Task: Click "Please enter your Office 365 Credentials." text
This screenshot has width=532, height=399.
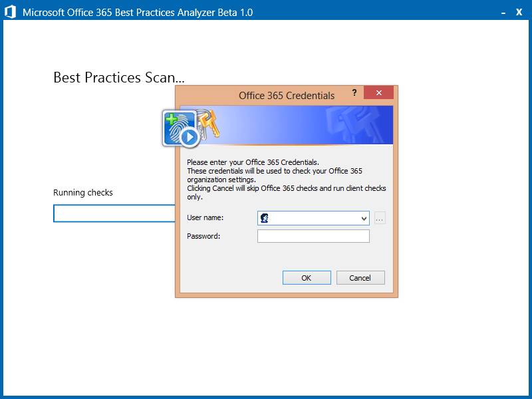Action: click(253, 162)
